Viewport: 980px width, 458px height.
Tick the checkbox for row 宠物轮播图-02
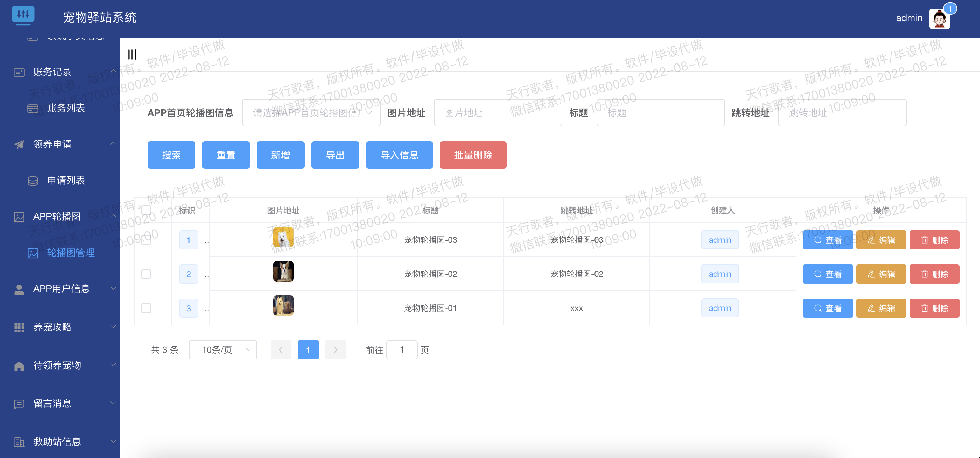point(146,274)
